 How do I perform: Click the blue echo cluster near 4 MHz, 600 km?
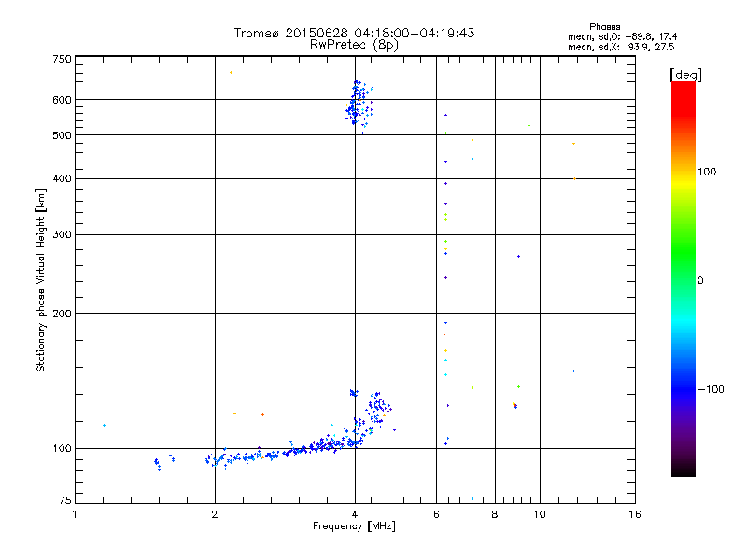pos(359,107)
